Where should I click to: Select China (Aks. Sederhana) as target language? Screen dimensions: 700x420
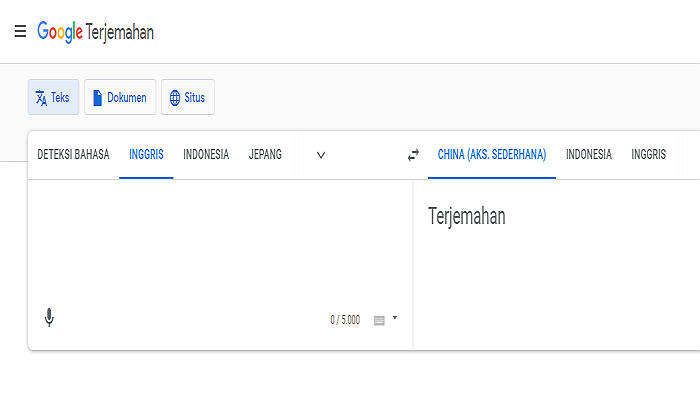(x=491, y=155)
